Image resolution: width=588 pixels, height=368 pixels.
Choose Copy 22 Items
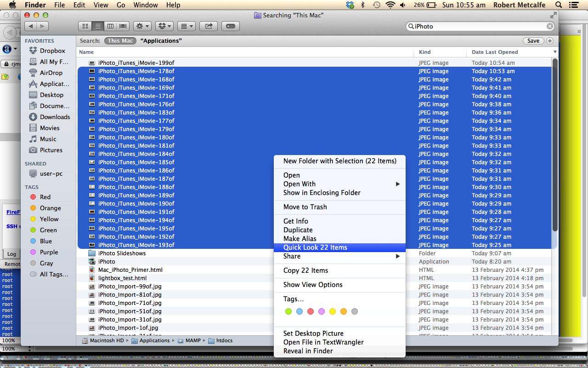(339, 270)
